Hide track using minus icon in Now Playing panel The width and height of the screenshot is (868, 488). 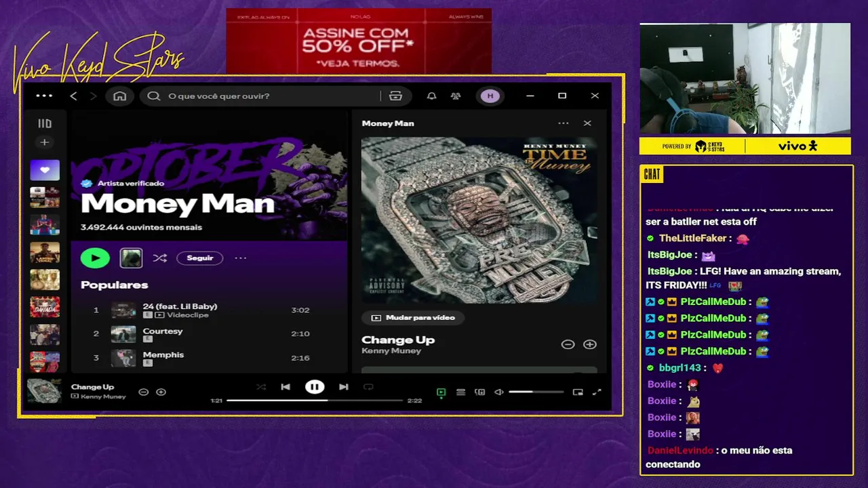pos(568,344)
